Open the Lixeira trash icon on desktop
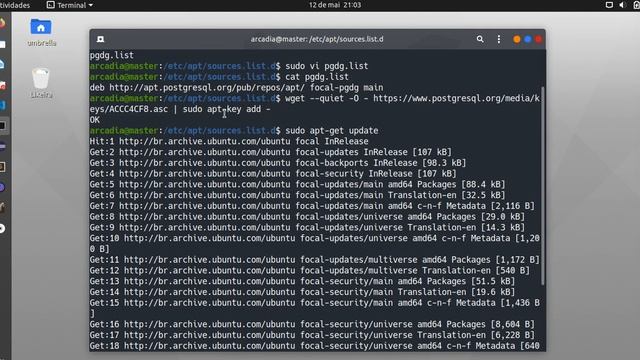This screenshot has width=640, height=360. point(41,83)
